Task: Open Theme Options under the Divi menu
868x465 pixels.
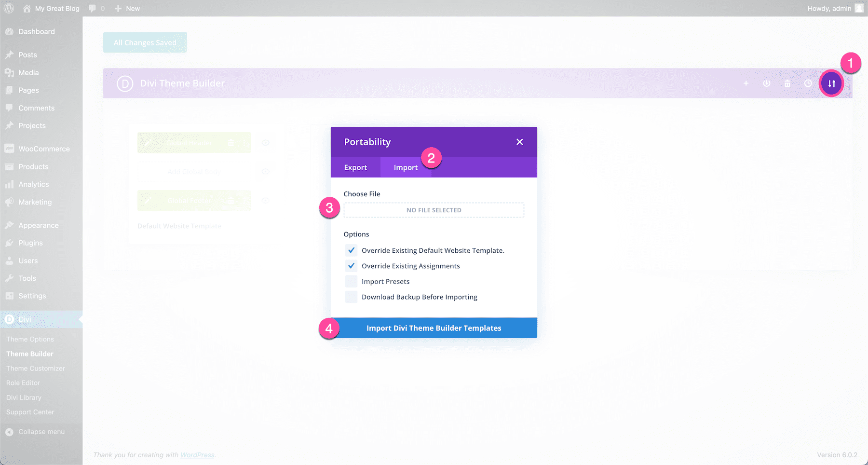Action: click(30, 339)
